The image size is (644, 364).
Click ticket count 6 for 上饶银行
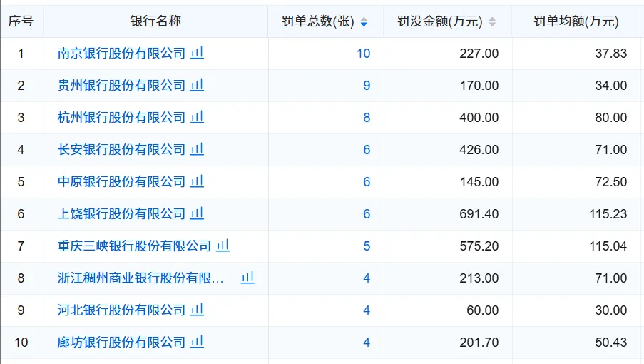367,213
